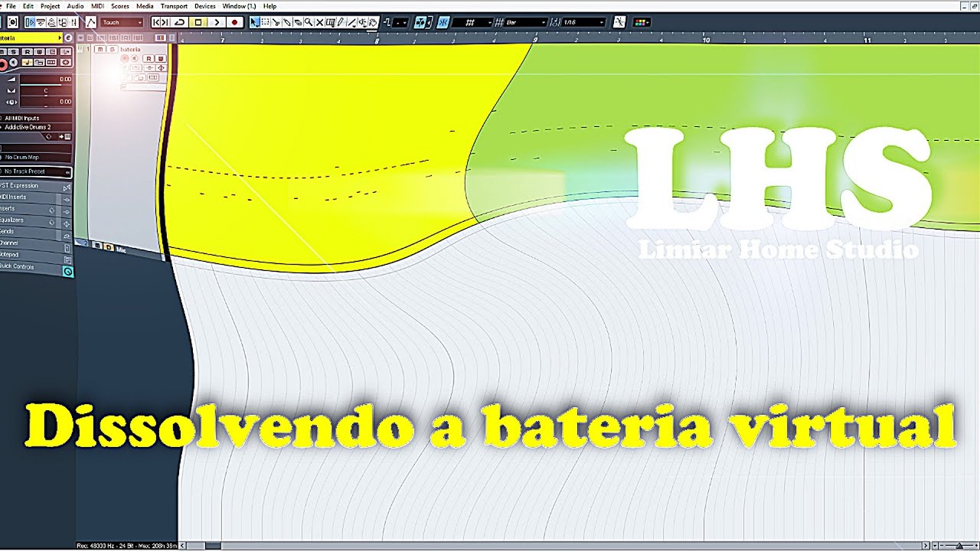Select the Glue tool
Viewport: 980px width, 551px height.
(x=286, y=22)
